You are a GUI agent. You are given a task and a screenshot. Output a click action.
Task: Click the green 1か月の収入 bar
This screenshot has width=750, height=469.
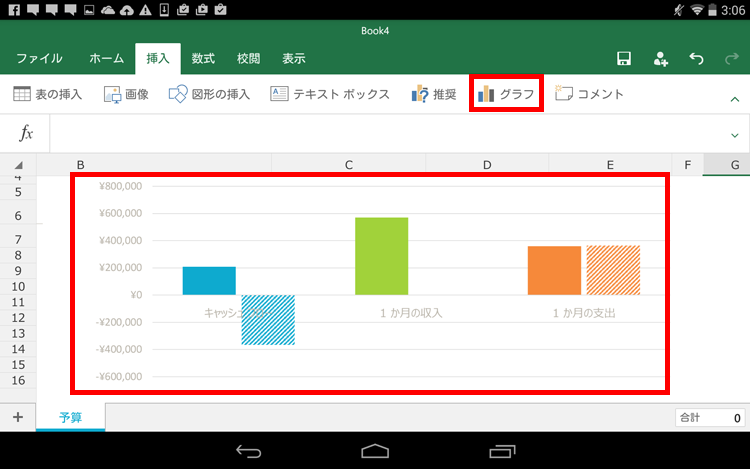click(x=381, y=256)
